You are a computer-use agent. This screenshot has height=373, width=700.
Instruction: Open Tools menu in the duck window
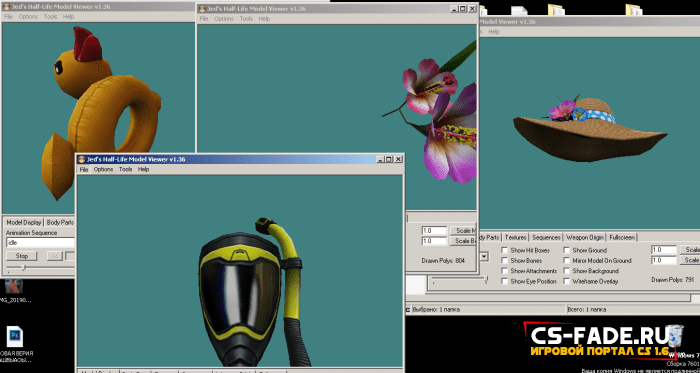(50, 17)
